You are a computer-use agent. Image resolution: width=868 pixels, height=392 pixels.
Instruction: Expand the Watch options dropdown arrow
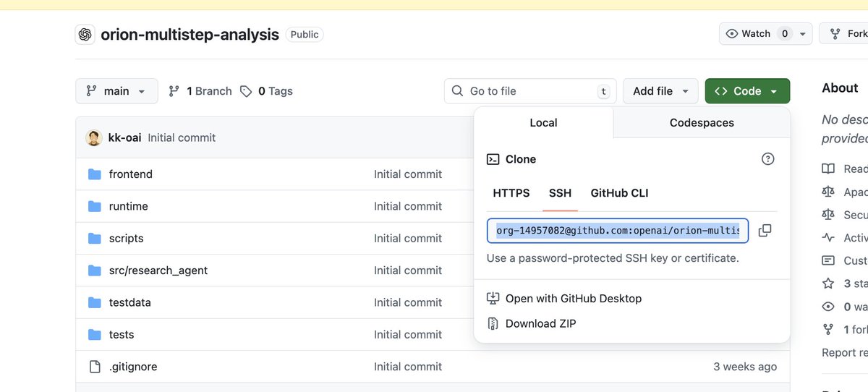tap(803, 34)
